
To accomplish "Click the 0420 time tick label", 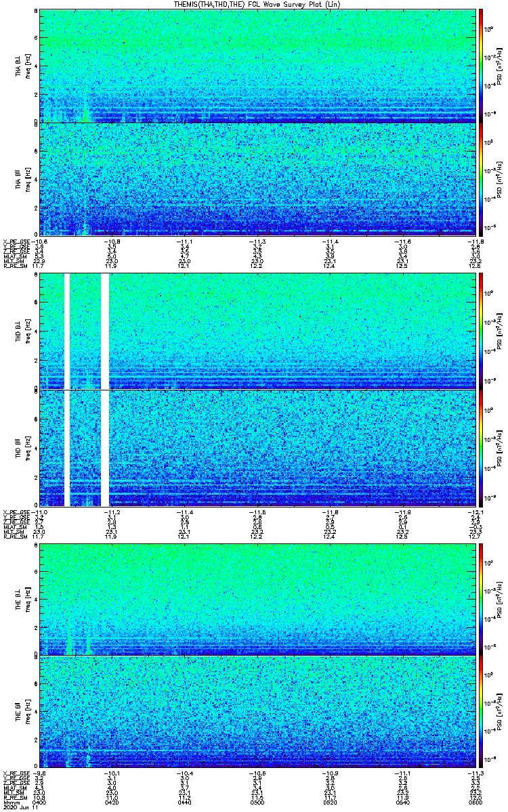I will click(x=112, y=801).
